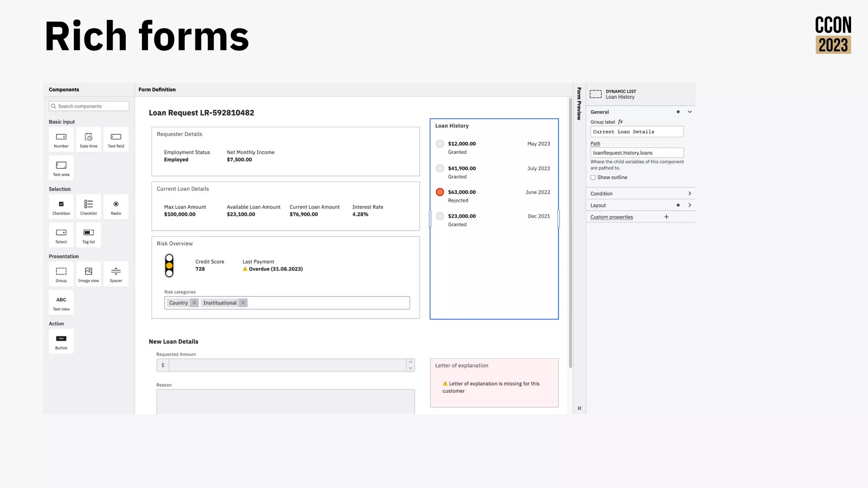The width and height of the screenshot is (868, 488).
Task: Enable the Show outline checkbox
Action: click(593, 177)
